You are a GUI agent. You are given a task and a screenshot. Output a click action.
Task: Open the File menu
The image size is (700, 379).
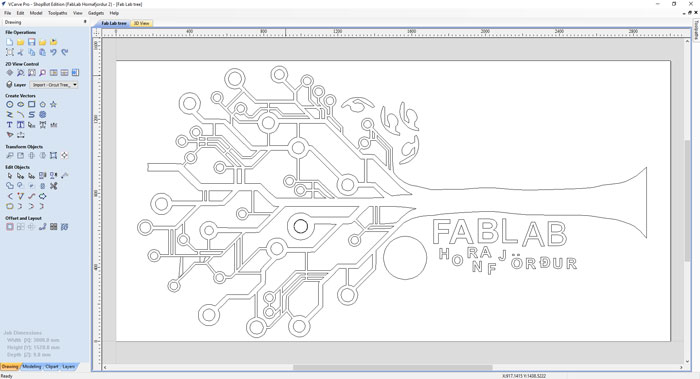pos(8,13)
